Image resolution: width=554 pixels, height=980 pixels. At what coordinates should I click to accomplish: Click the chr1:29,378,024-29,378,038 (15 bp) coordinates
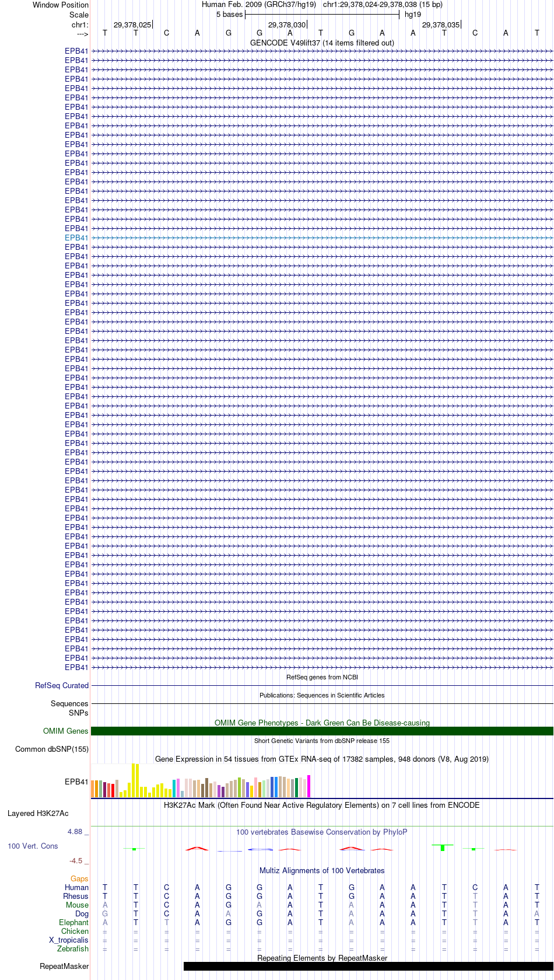coord(383,5)
